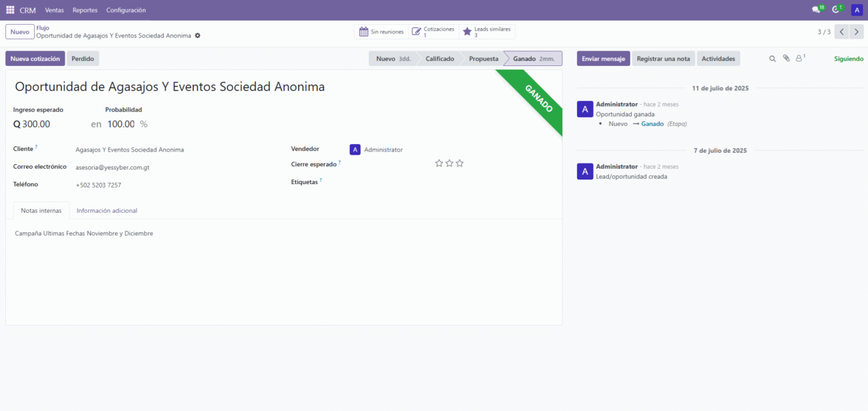Open calendar icon for Sin reuniones
This screenshot has height=411, width=868.
(x=364, y=31)
